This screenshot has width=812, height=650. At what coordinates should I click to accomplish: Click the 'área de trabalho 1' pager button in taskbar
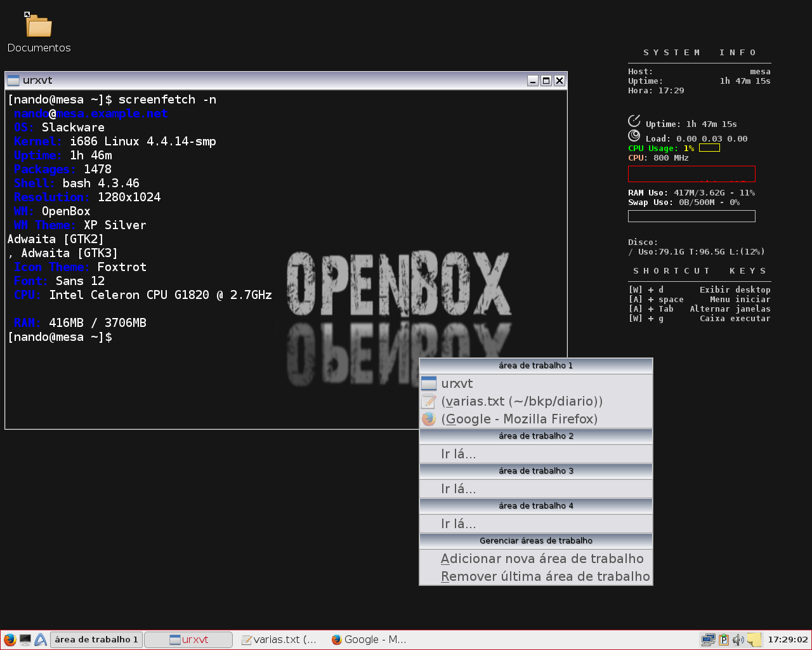click(x=96, y=640)
